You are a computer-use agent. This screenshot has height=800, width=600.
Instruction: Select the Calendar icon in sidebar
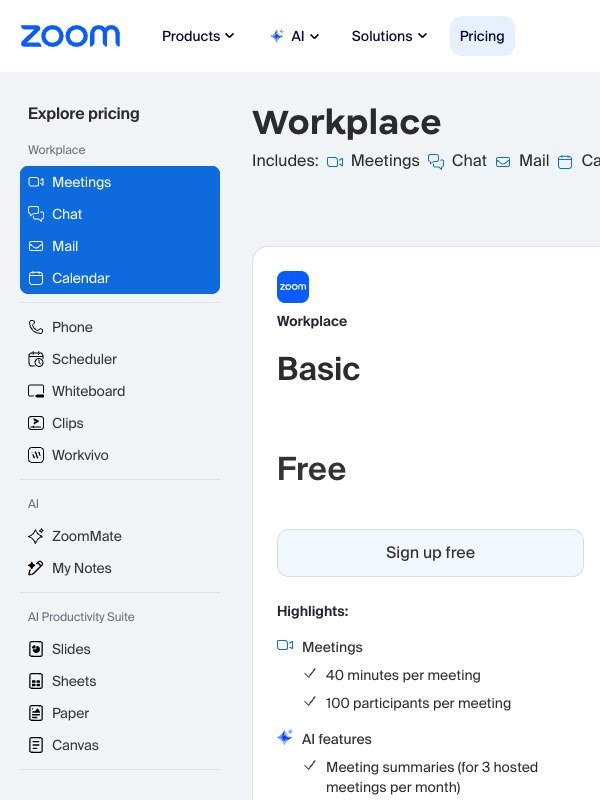(36, 278)
